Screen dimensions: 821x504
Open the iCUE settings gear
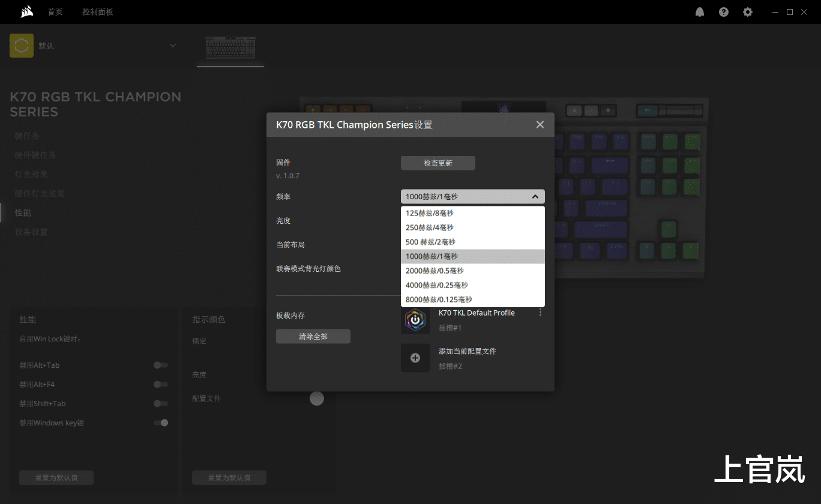(747, 11)
